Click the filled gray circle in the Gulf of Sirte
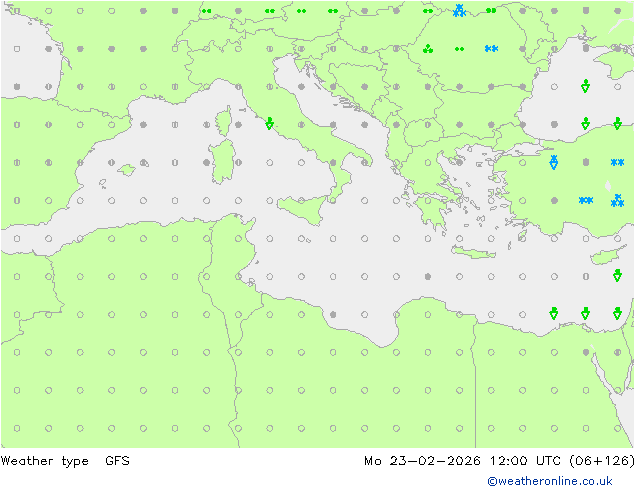The width and height of the screenshot is (634, 490). (333, 315)
